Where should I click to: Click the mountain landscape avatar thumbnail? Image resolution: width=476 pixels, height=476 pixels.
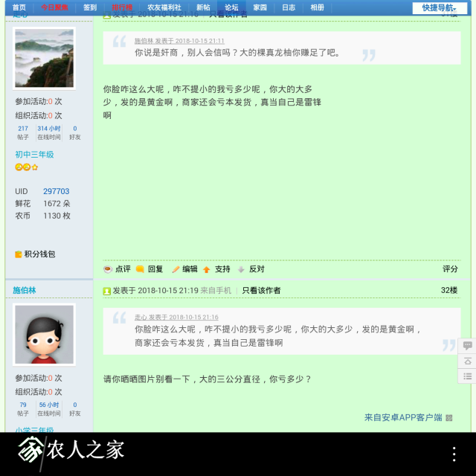(x=45, y=59)
